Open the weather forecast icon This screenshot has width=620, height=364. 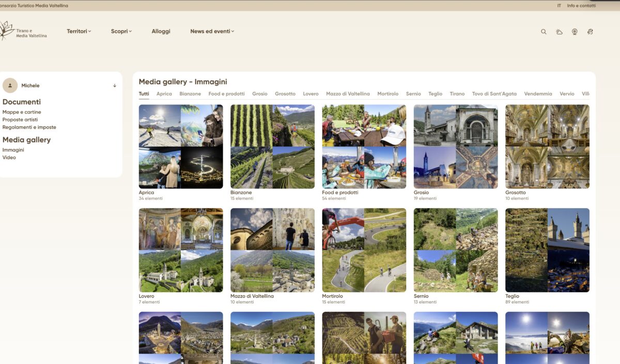click(559, 31)
